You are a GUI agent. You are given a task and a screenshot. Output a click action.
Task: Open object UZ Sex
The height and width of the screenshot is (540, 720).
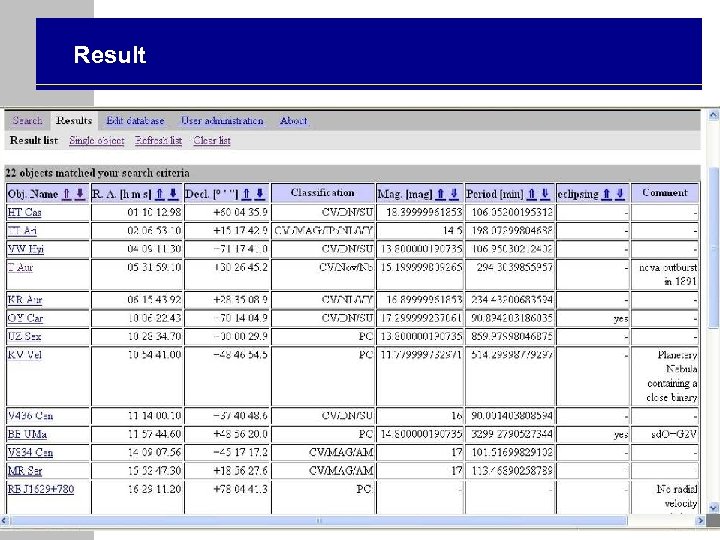(24, 337)
